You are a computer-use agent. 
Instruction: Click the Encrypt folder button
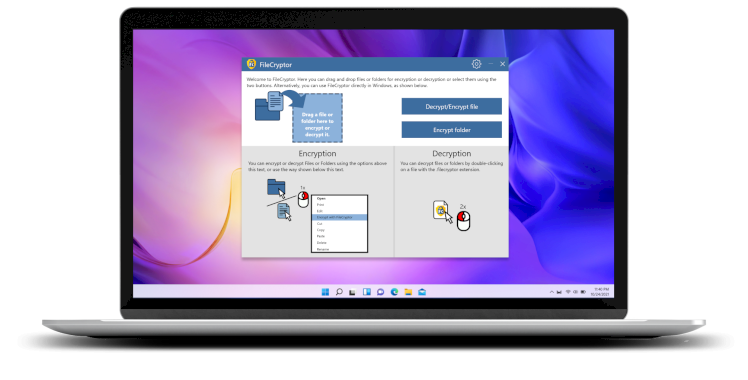(451, 130)
